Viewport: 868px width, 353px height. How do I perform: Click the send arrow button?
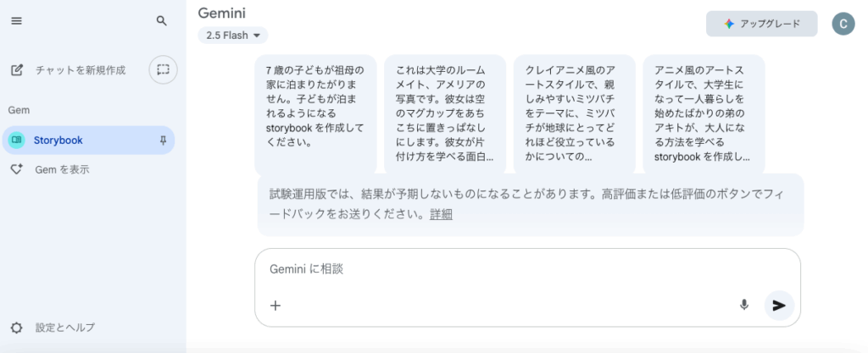pos(780,306)
